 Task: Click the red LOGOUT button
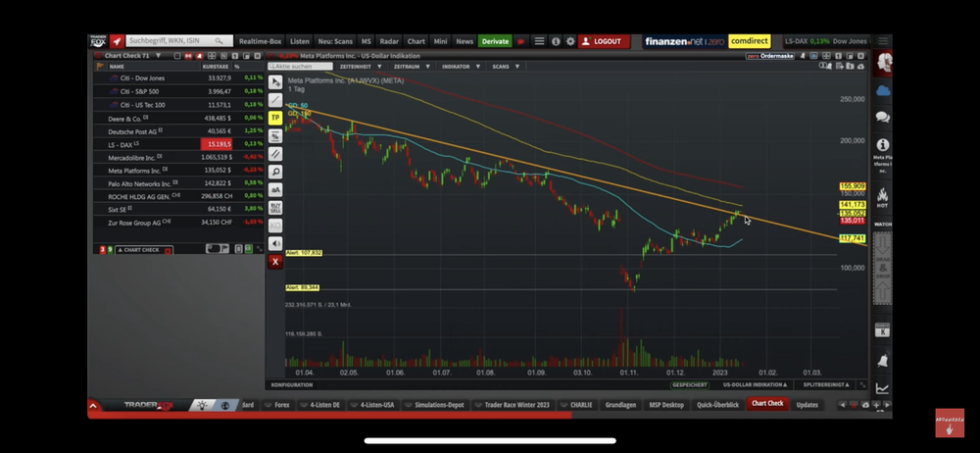[x=603, y=41]
